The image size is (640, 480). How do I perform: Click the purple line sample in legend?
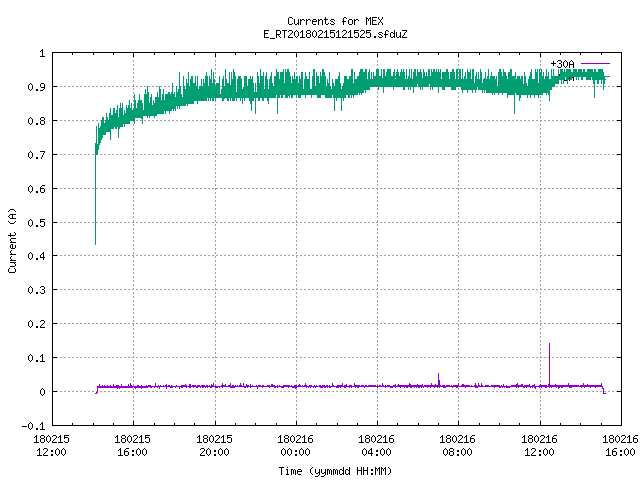point(595,64)
